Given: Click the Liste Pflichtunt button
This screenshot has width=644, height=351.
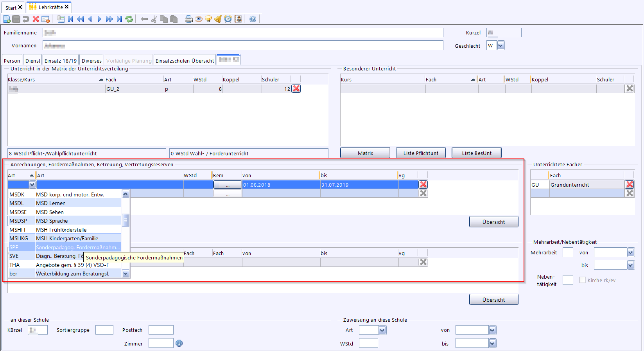Looking at the screenshot, I should (421, 153).
